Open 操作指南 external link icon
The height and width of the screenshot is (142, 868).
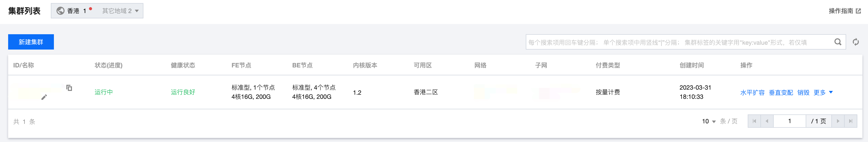(x=859, y=11)
